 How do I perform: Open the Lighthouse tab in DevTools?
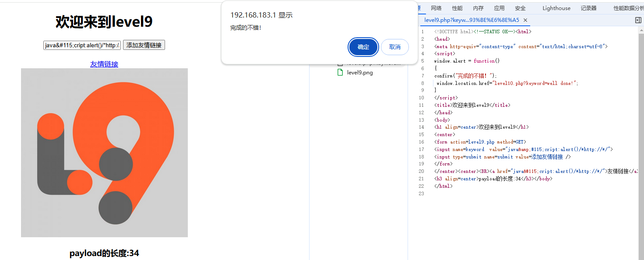pos(556,8)
